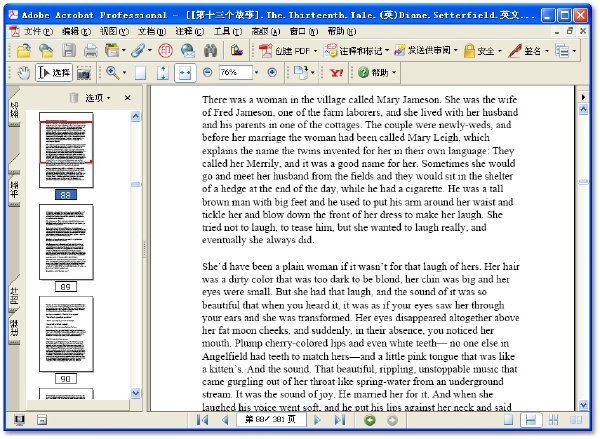Click the Actual Size page icon
Image resolution: width=600 pixels, height=439 pixels.
[140, 73]
